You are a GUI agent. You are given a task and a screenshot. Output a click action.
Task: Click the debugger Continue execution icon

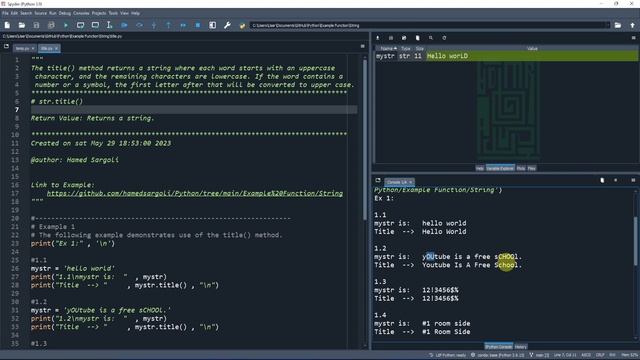183,25
